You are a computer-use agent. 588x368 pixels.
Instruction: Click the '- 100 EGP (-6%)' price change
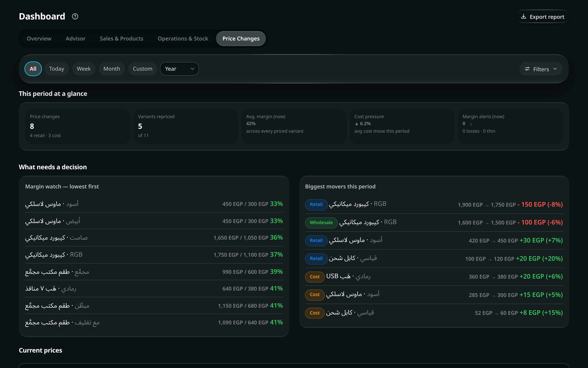click(x=540, y=222)
